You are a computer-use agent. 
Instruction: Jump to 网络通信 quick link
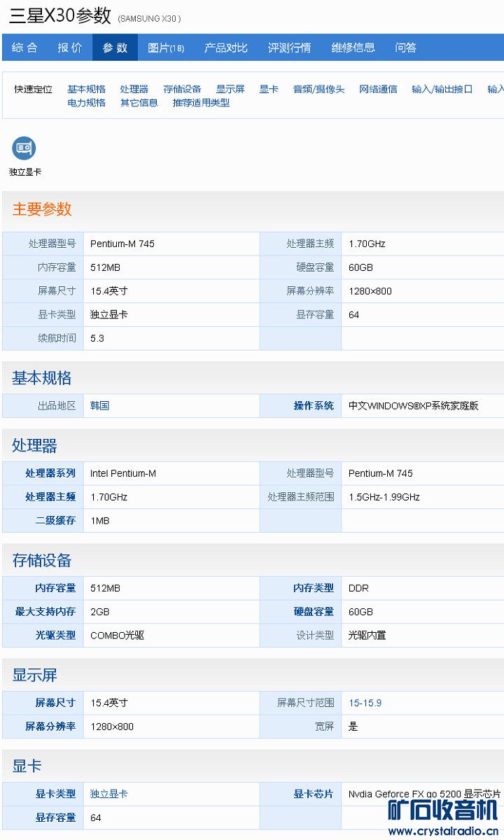pyautogui.click(x=378, y=89)
